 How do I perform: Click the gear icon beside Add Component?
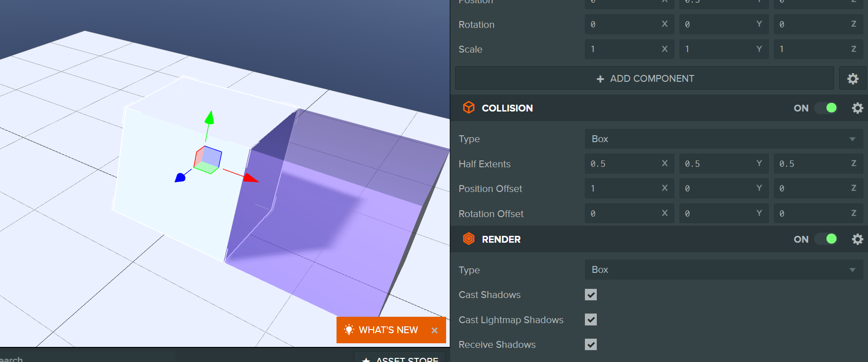pos(852,79)
